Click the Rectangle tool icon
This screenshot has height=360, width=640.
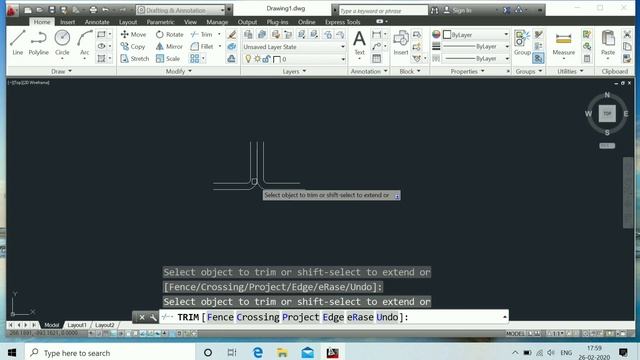coord(101,34)
